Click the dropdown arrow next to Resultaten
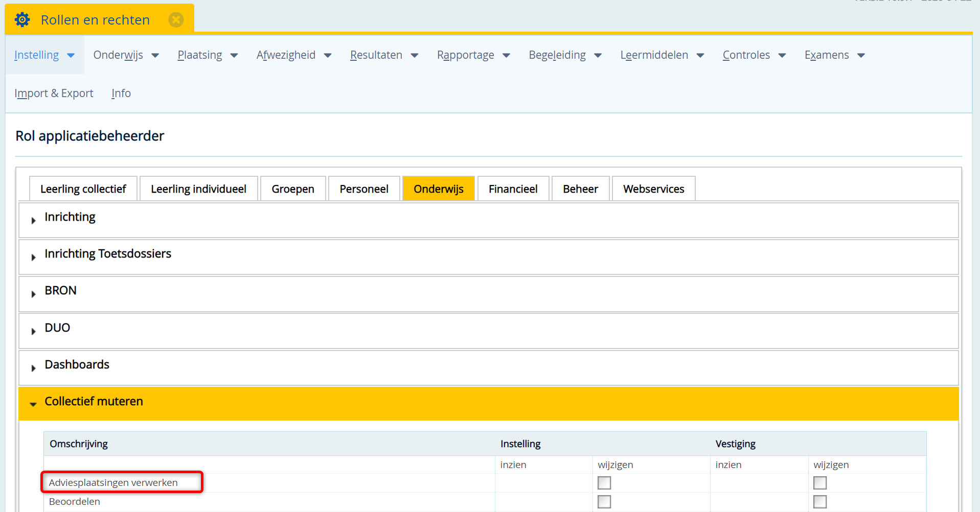 [x=415, y=56]
